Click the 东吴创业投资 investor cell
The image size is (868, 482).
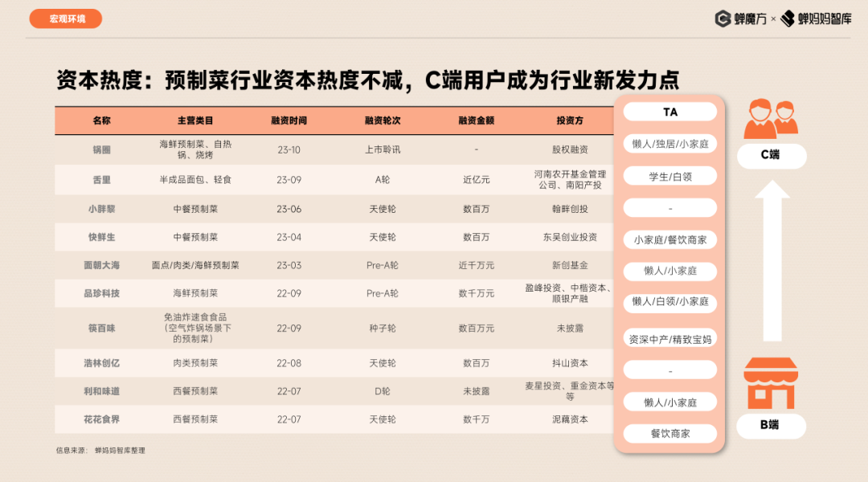[x=570, y=237]
